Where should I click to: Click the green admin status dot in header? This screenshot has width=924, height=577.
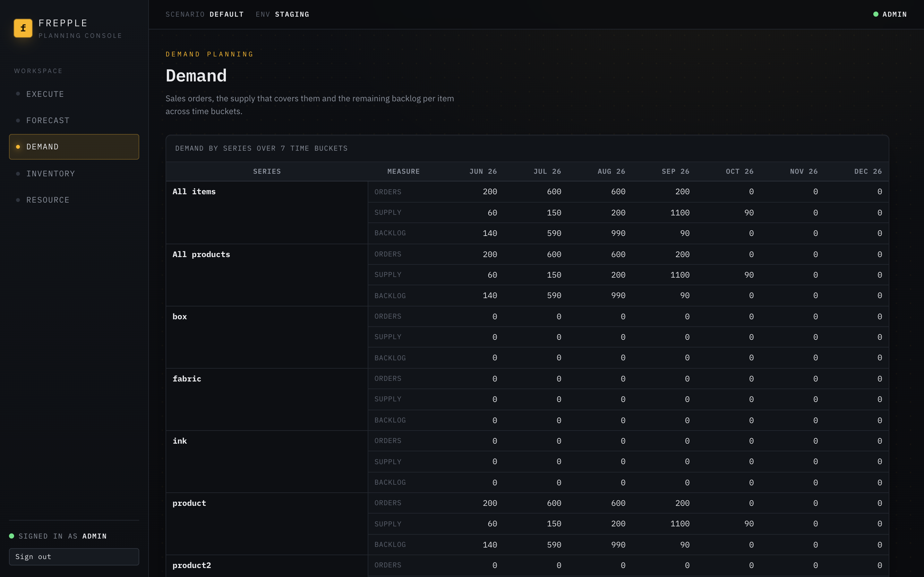[x=876, y=14]
